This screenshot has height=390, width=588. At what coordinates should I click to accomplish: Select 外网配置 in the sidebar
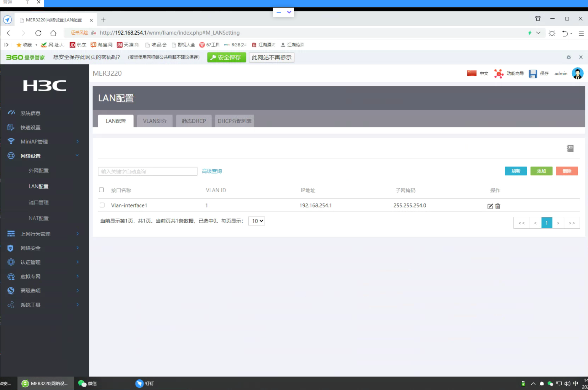[x=38, y=171]
